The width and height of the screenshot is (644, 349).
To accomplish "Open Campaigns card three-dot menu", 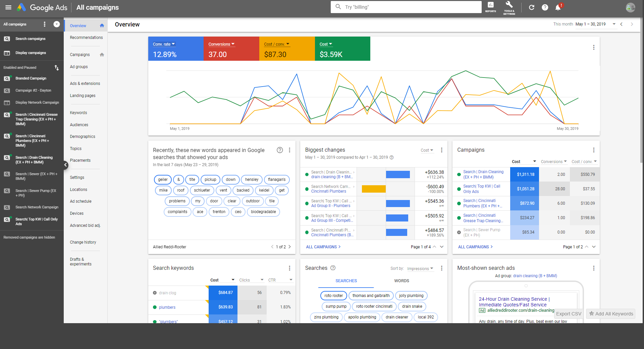I will click(x=594, y=150).
